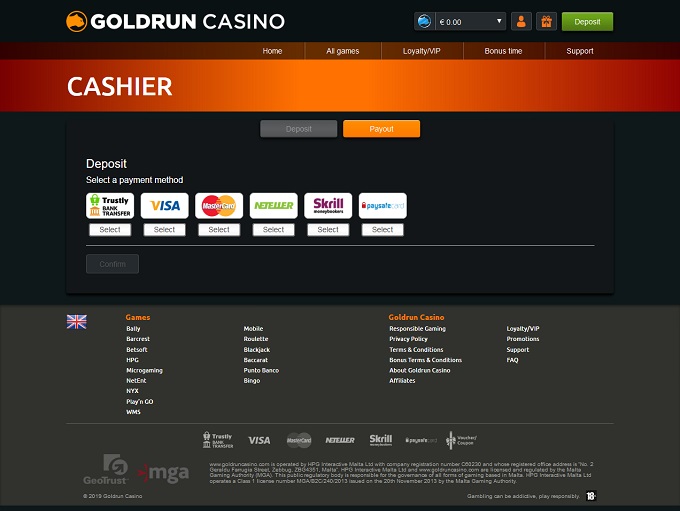The image size is (680, 511).
Task: Switch to the Payout tab
Action: 381,129
